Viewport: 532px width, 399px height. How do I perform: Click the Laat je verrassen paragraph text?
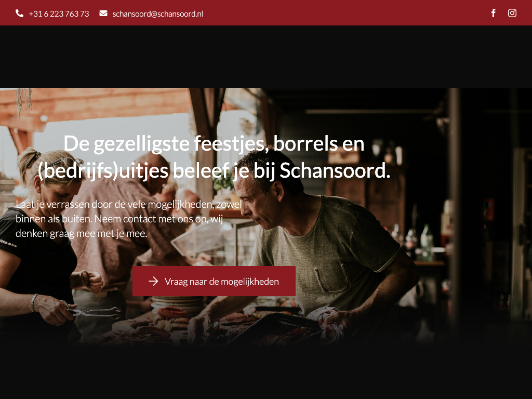129,219
